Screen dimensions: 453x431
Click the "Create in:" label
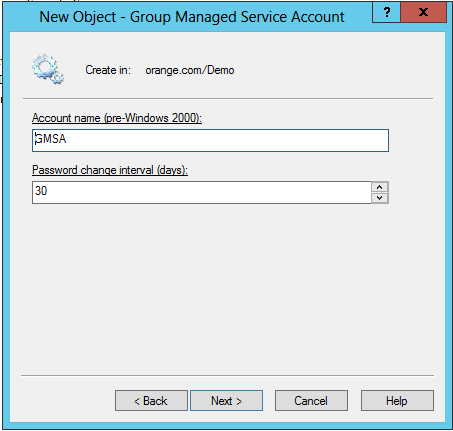click(x=108, y=70)
